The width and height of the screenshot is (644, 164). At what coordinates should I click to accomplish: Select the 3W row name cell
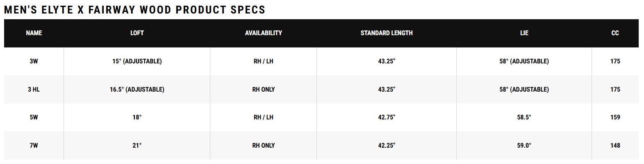point(34,61)
